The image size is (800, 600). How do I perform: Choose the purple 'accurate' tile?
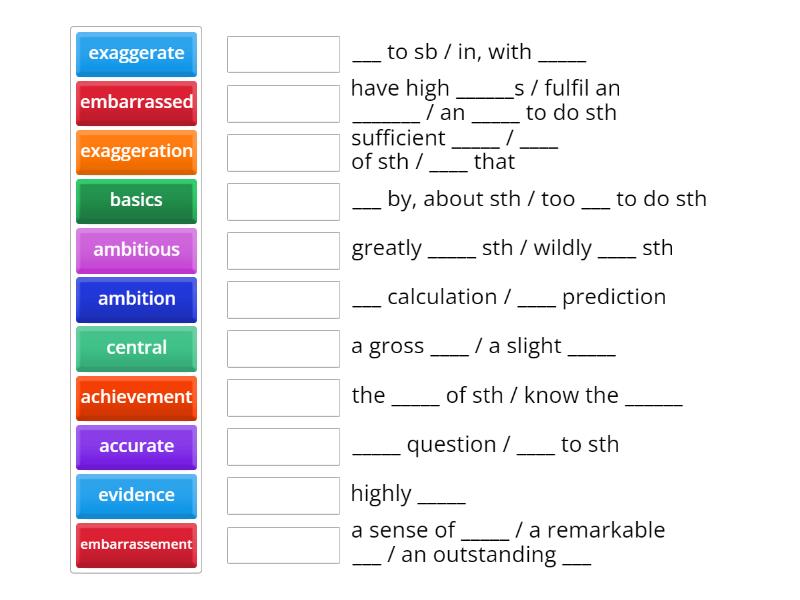point(136,446)
